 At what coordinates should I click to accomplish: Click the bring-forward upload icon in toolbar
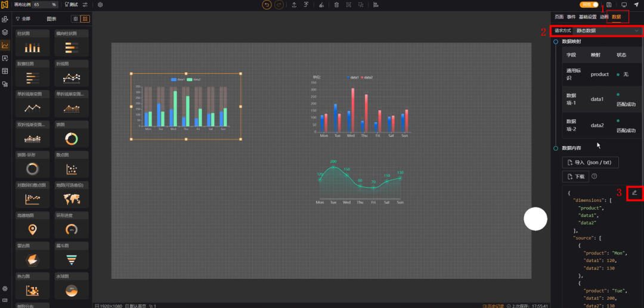[294, 5]
